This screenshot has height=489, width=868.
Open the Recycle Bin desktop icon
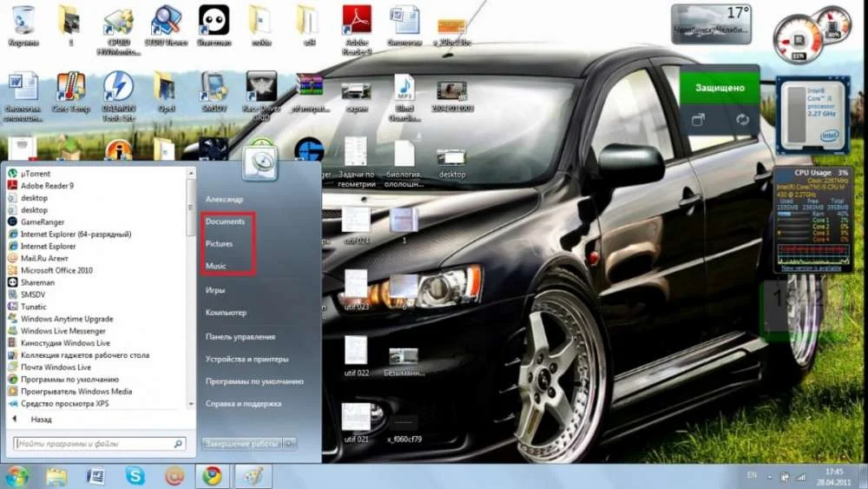point(23,25)
